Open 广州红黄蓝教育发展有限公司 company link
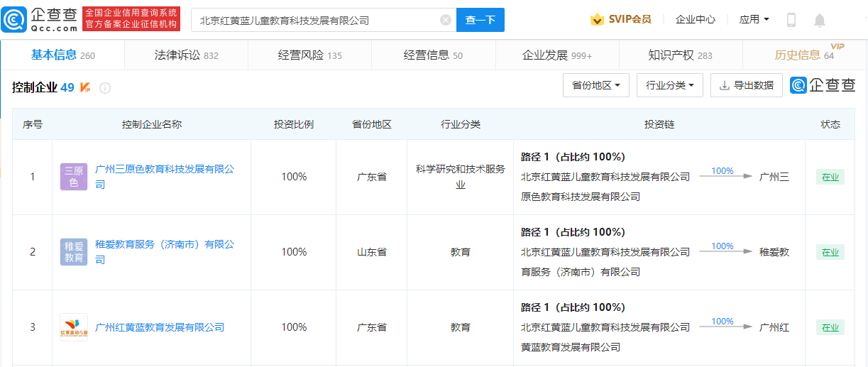This screenshot has height=367, width=868. [160, 327]
